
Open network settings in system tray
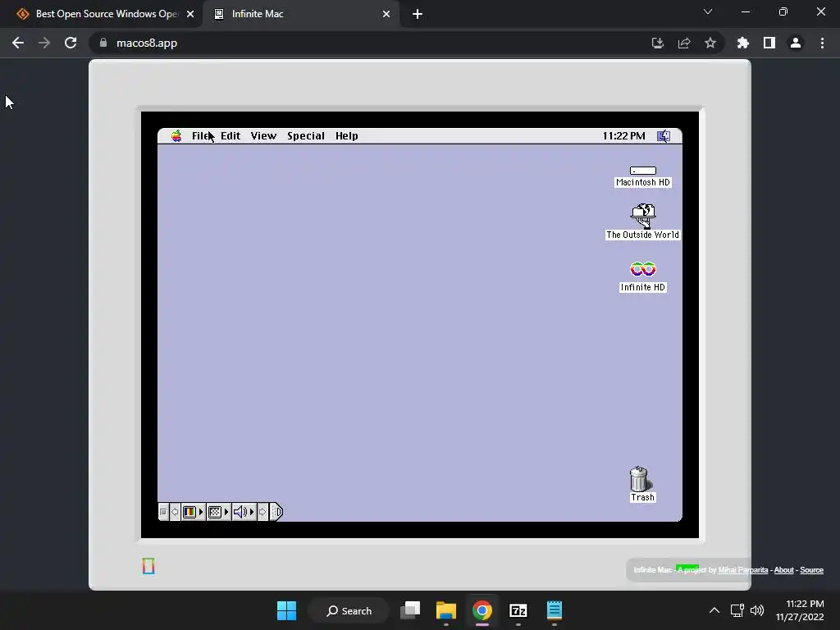click(737, 610)
